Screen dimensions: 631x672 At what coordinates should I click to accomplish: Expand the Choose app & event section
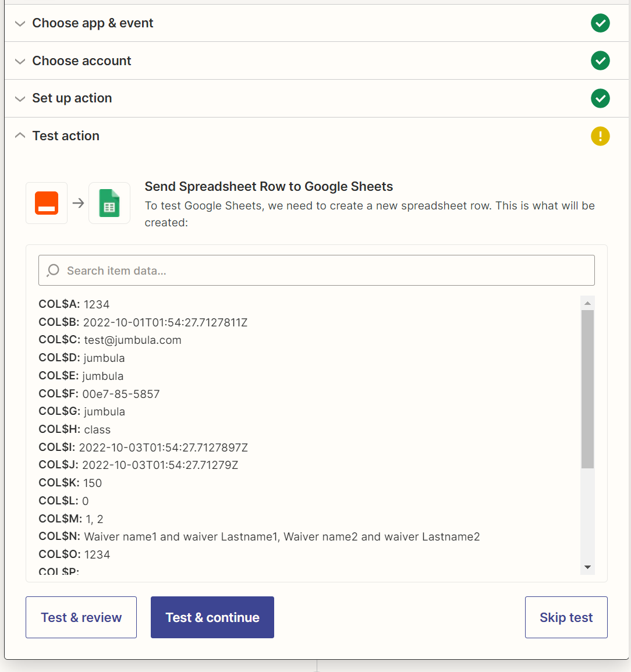click(20, 23)
